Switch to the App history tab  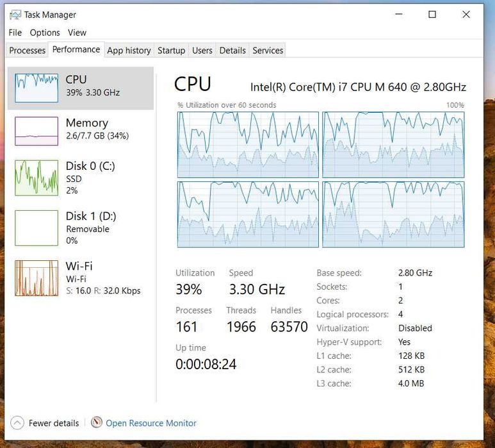[129, 51]
